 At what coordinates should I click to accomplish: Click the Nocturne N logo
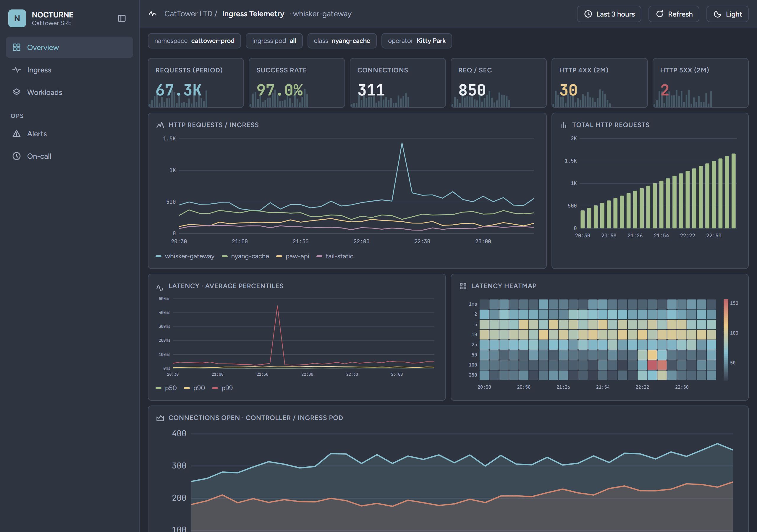pos(17,18)
